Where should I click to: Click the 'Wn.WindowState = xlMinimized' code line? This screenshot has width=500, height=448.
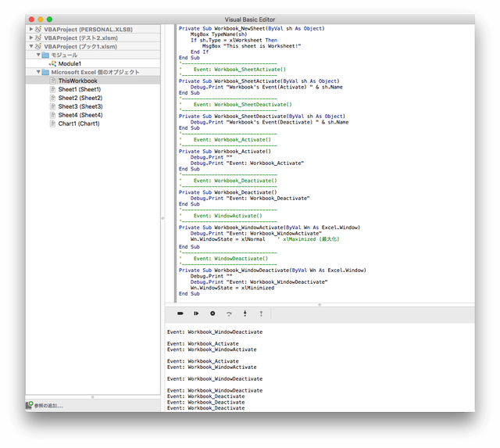(232, 288)
